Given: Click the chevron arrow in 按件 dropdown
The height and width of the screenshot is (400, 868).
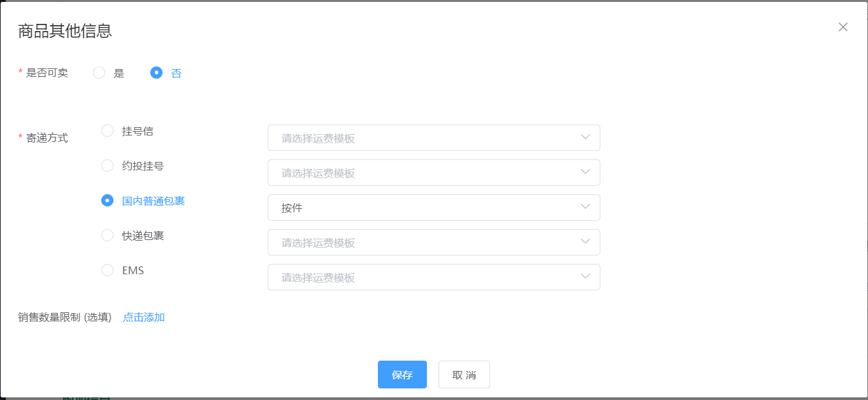Looking at the screenshot, I should tap(586, 207).
